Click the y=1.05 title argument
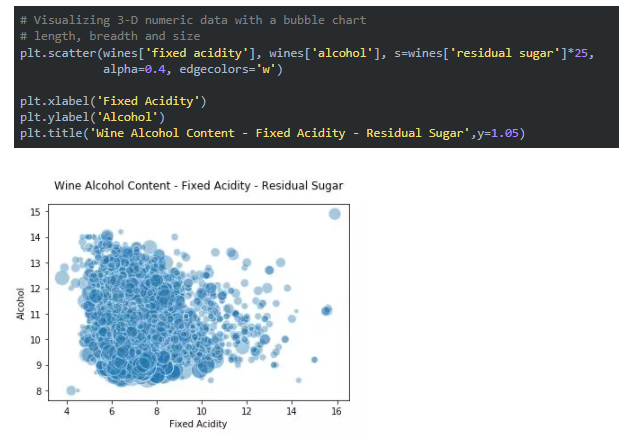Image resolution: width=633 pixels, height=434 pixels. [x=498, y=133]
